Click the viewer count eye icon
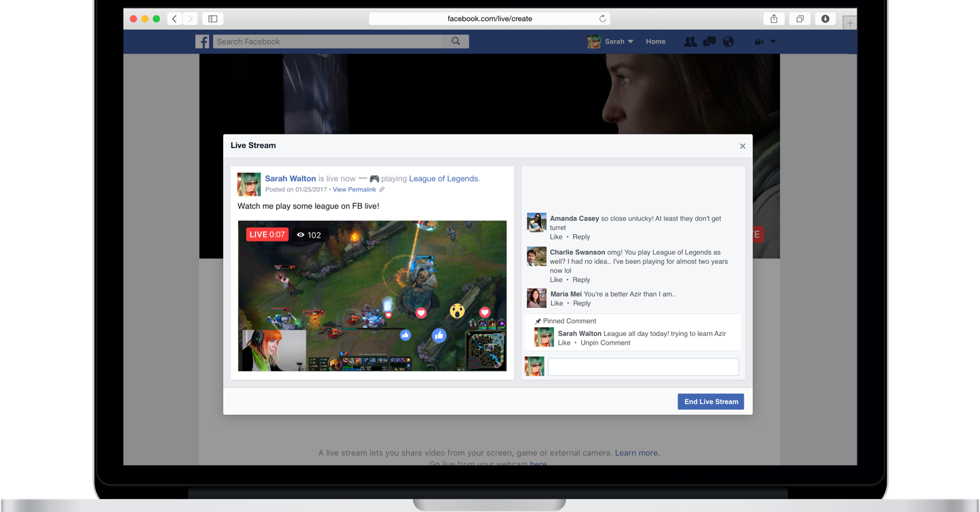 click(300, 235)
